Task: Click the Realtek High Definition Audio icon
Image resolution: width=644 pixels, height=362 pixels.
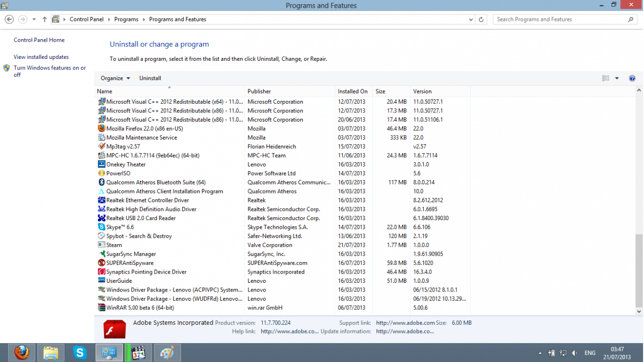Action: click(101, 209)
